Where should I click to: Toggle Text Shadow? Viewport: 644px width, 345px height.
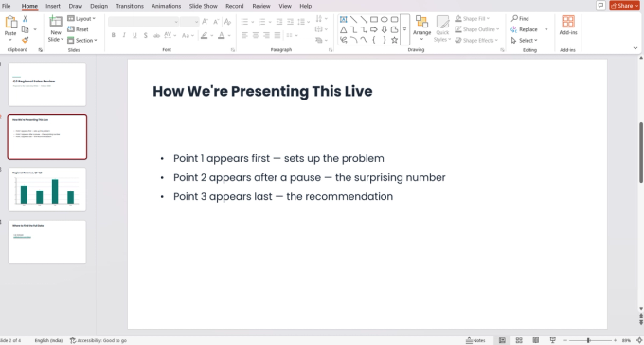146,35
